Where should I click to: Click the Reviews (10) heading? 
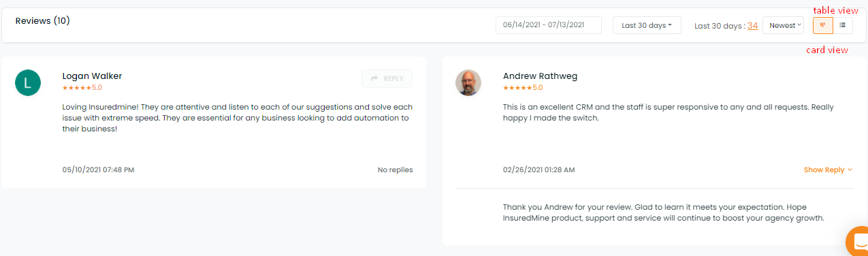point(42,21)
